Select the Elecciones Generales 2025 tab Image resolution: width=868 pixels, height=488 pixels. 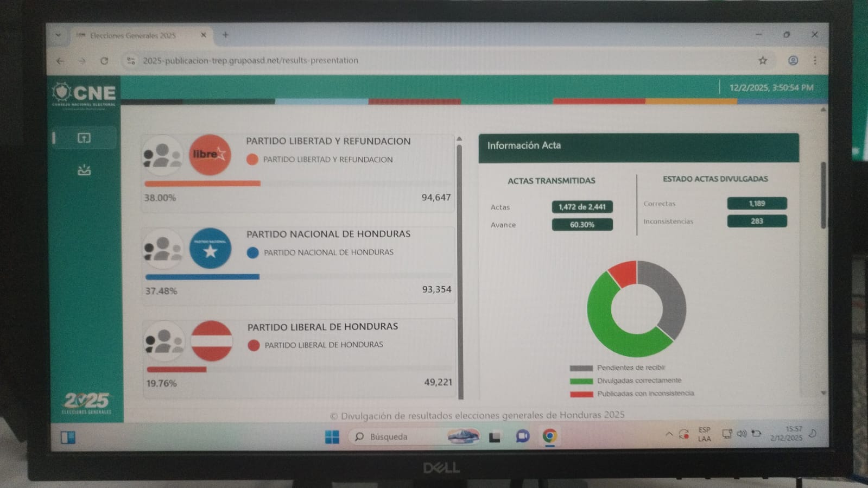133,35
